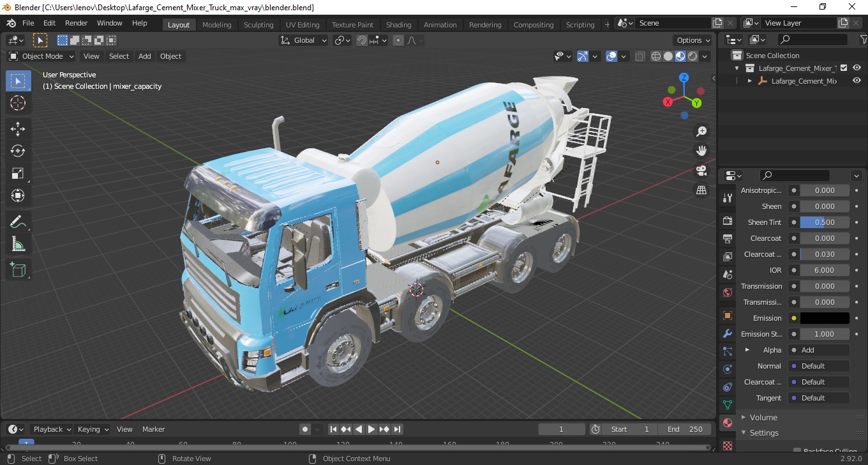
Task: Open the Options dropdown
Action: coord(693,40)
